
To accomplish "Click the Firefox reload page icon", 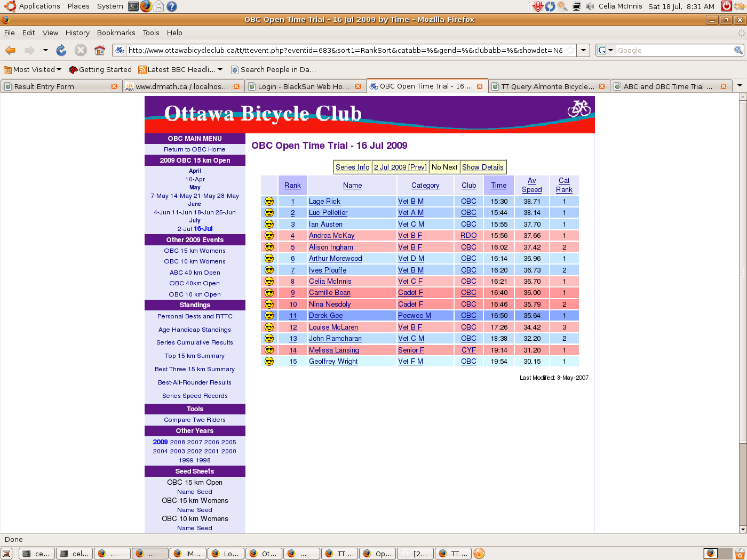I will tap(61, 50).
